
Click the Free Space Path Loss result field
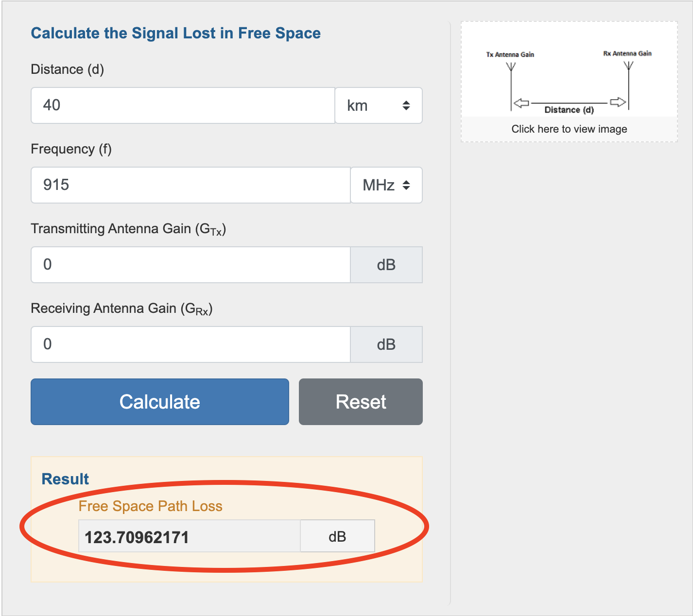tap(190, 537)
